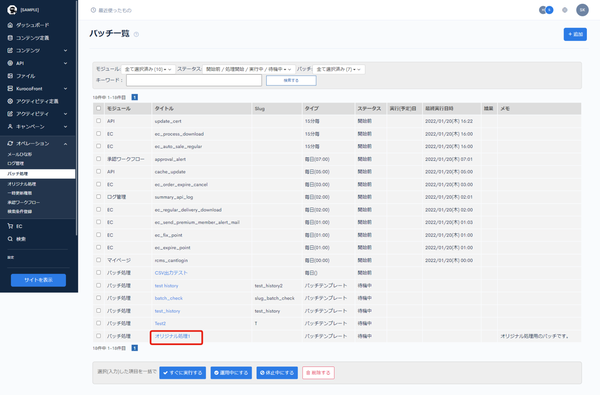Open the ステータス filter dropdown
Image resolution: width=600 pixels, height=395 pixels.
click(249, 69)
